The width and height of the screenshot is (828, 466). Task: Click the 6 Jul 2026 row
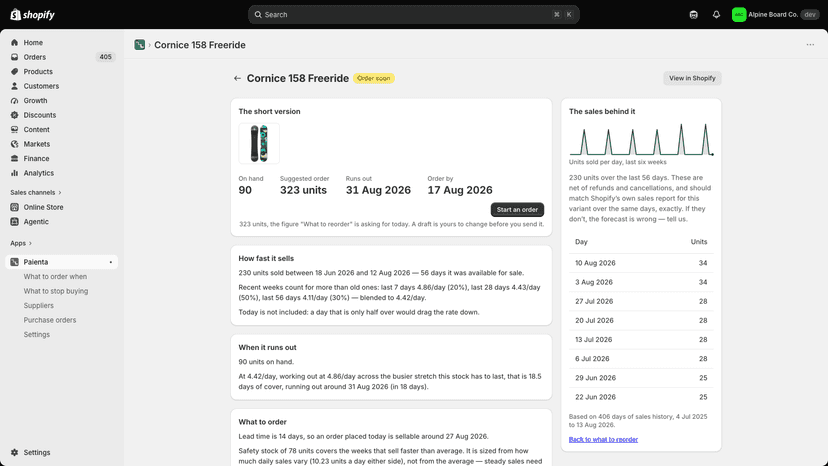tap(641, 359)
